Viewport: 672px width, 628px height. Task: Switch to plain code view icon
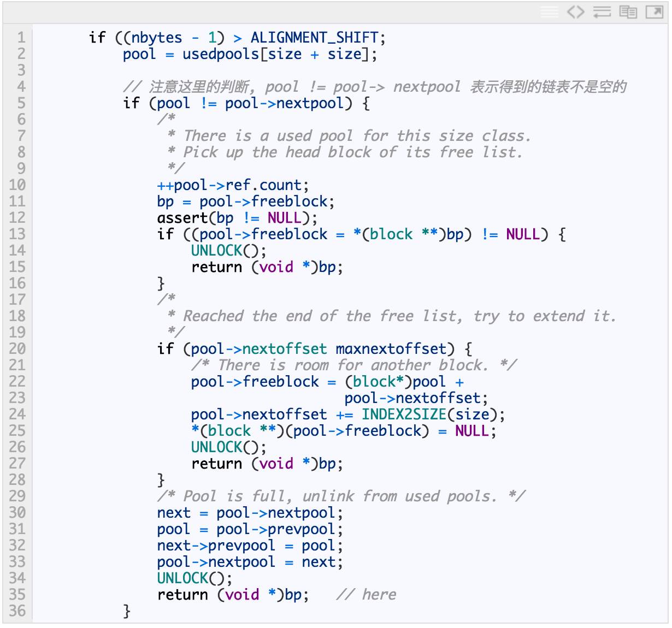(575, 11)
